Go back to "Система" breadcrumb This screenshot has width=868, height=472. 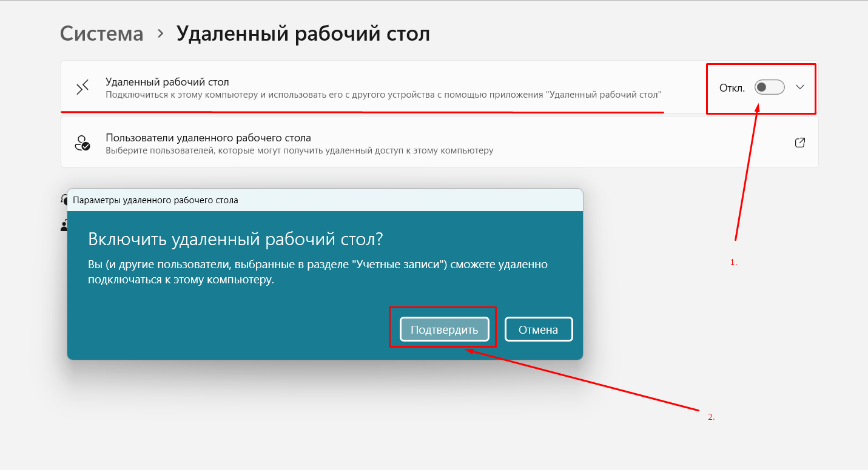click(x=102, y=33)
